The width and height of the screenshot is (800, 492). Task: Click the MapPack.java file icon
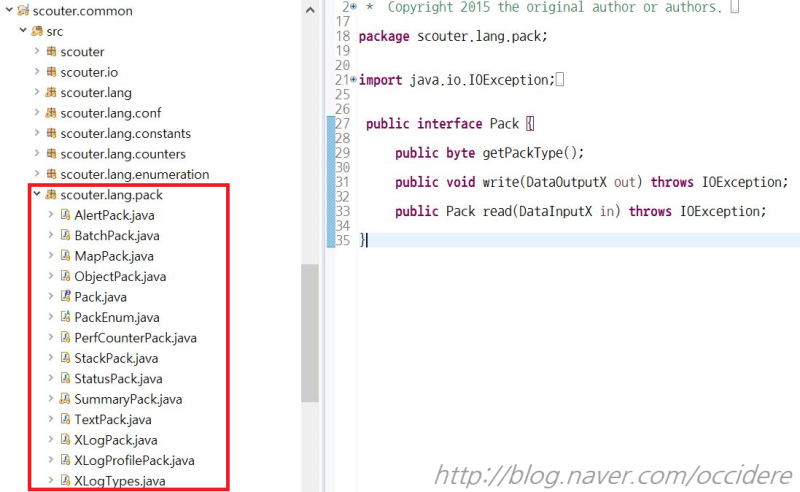(65, 255)
